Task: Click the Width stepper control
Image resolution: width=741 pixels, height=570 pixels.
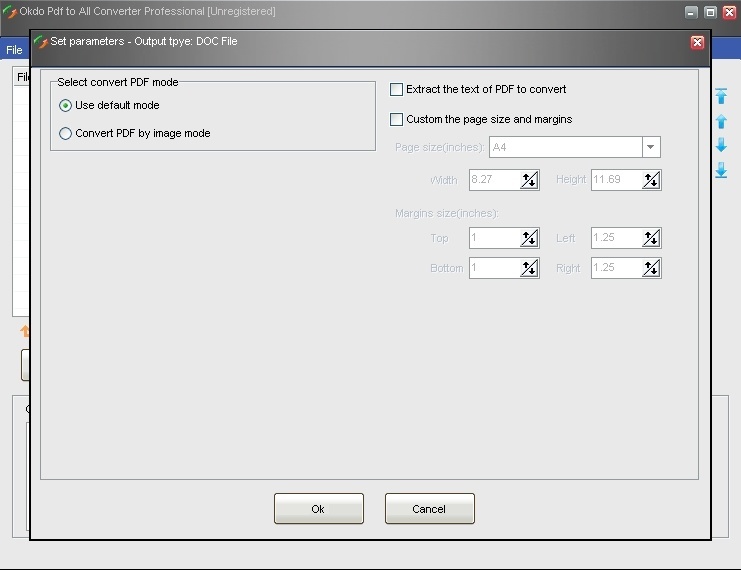Action: coord(529,180)
